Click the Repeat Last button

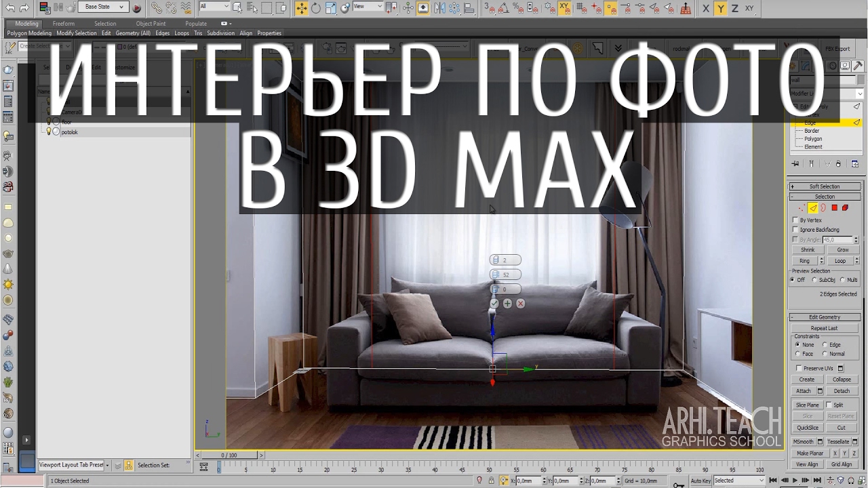(824, 328)
